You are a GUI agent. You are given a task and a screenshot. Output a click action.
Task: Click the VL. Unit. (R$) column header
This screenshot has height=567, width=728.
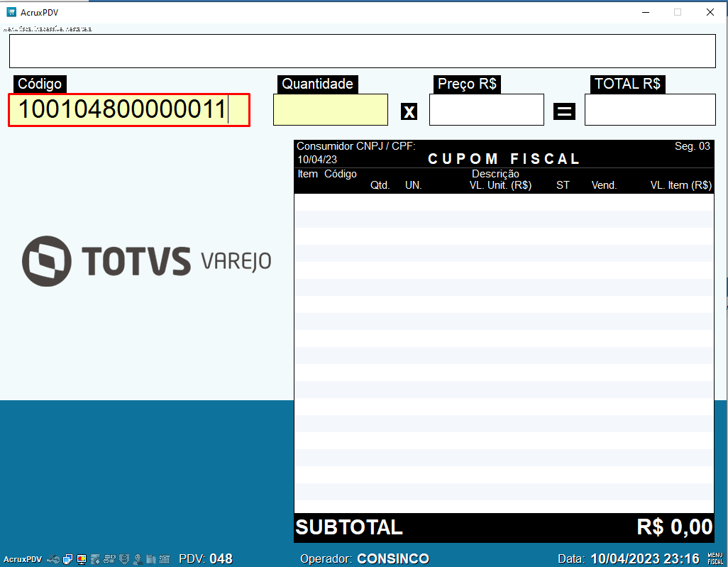(x=500, y=185)
